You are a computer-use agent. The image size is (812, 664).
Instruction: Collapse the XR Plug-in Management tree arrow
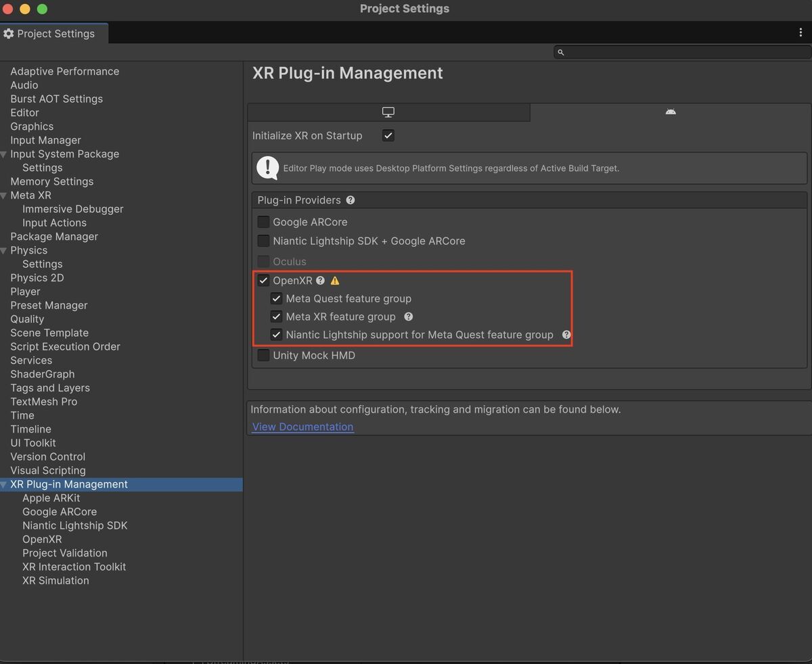pos(4,485)
